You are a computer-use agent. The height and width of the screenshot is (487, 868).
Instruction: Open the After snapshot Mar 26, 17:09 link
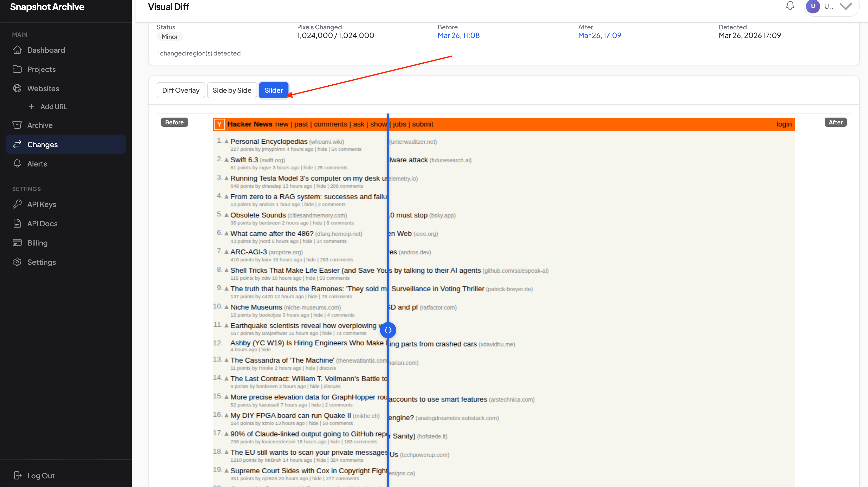click(x=600, y=35)
